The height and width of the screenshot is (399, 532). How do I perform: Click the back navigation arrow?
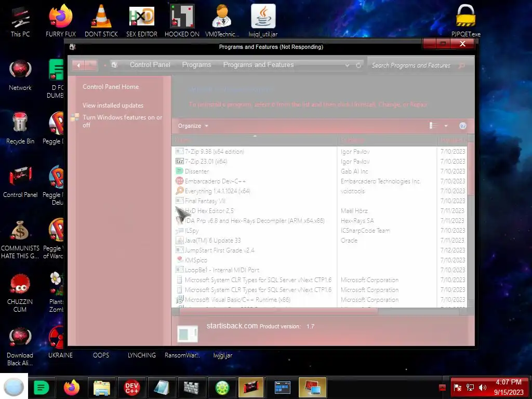tap(78, 65)
